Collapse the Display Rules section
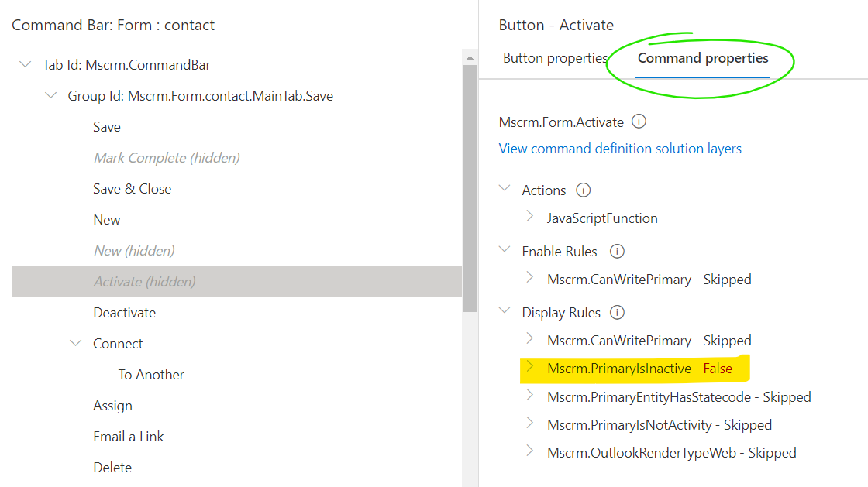 click(505, 312)
